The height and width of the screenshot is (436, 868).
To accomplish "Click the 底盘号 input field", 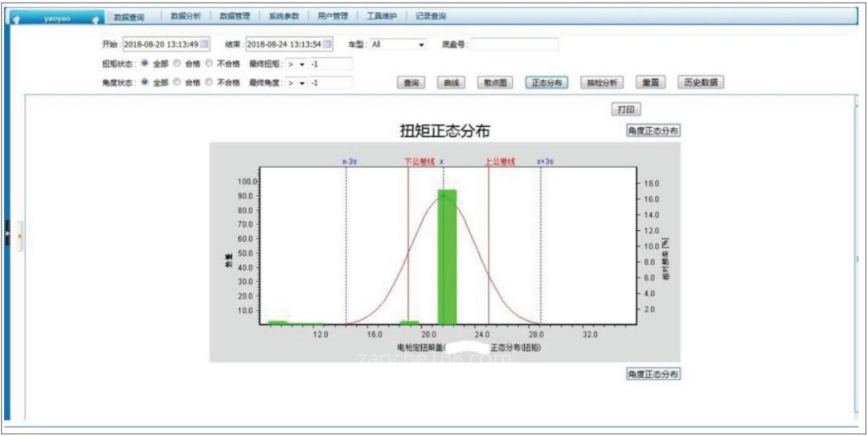I will [x=514, y=45].
